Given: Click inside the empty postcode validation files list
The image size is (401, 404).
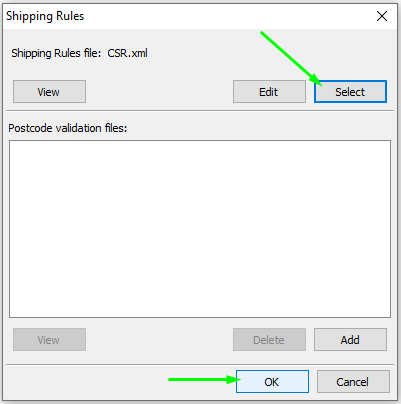Looking at the screenshot, I should pos(200,229).
